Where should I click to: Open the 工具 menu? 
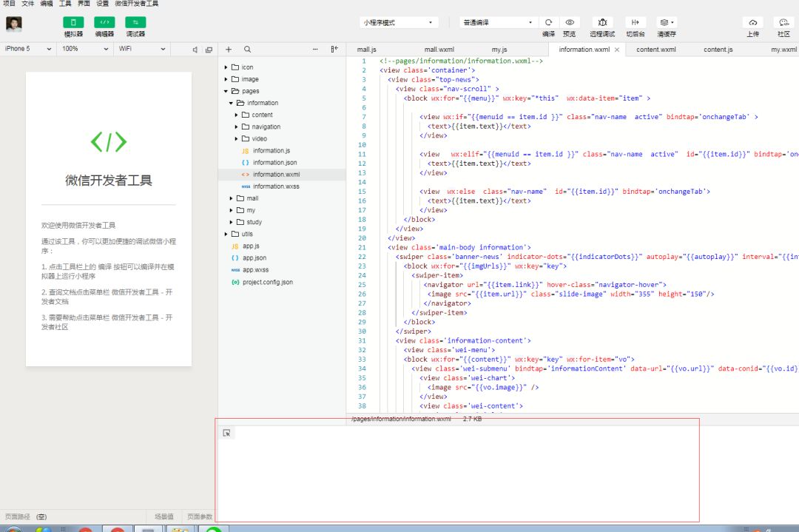(x=65, y=4)
